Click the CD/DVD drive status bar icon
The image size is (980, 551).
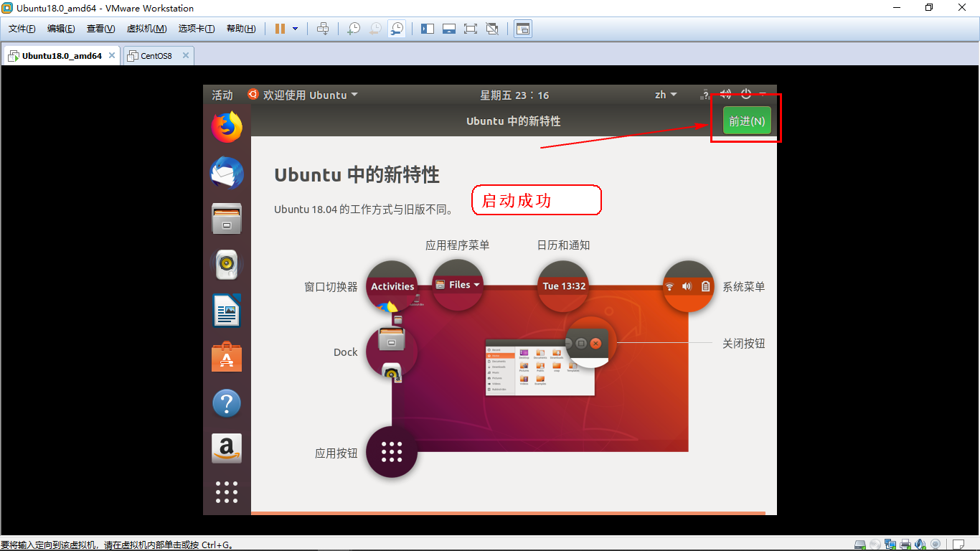coord(875,545)
